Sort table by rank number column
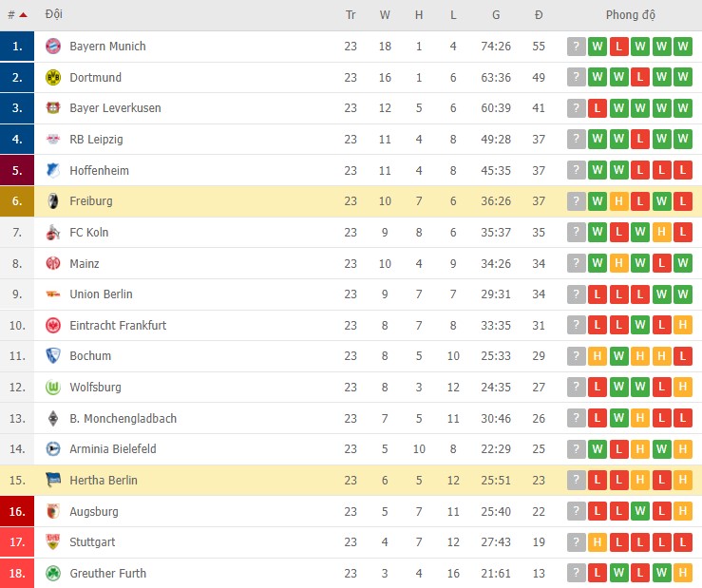Screen dimensions: 702x588 [12, 15]
